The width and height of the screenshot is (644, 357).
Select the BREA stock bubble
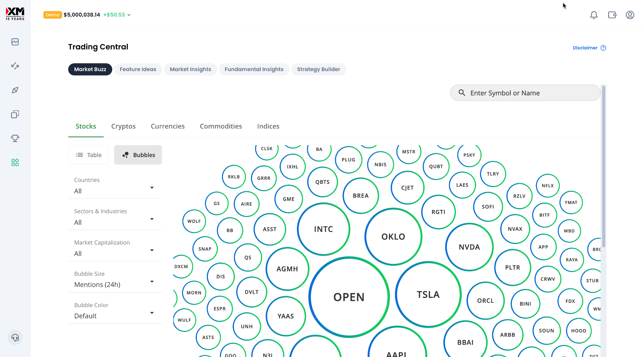[x=361, y=196]
